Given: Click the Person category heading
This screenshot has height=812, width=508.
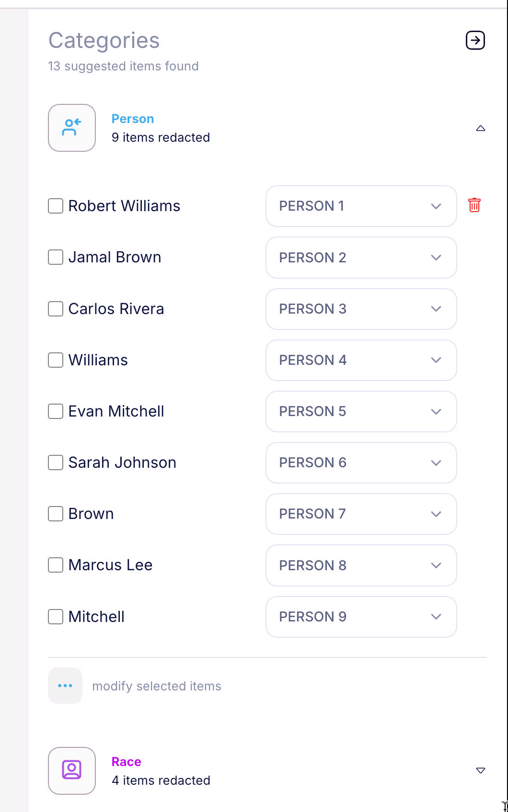Looking at the screenshot, I should [x=133, y=119].
